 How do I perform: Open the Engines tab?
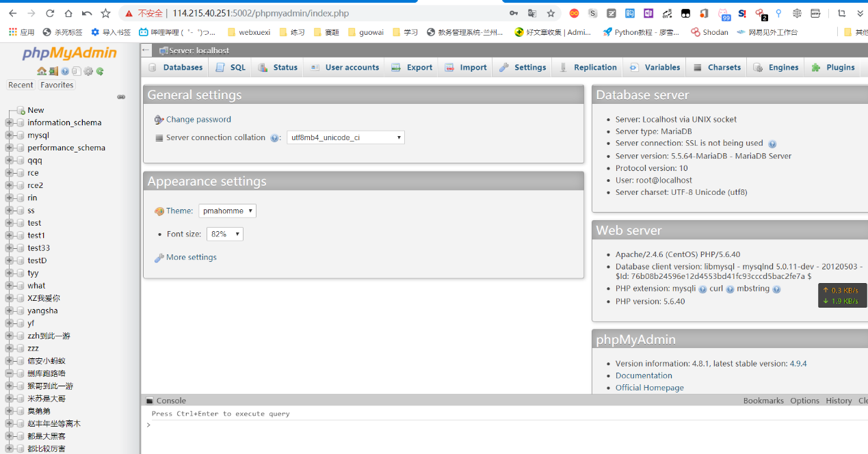(x=776, y=67)
